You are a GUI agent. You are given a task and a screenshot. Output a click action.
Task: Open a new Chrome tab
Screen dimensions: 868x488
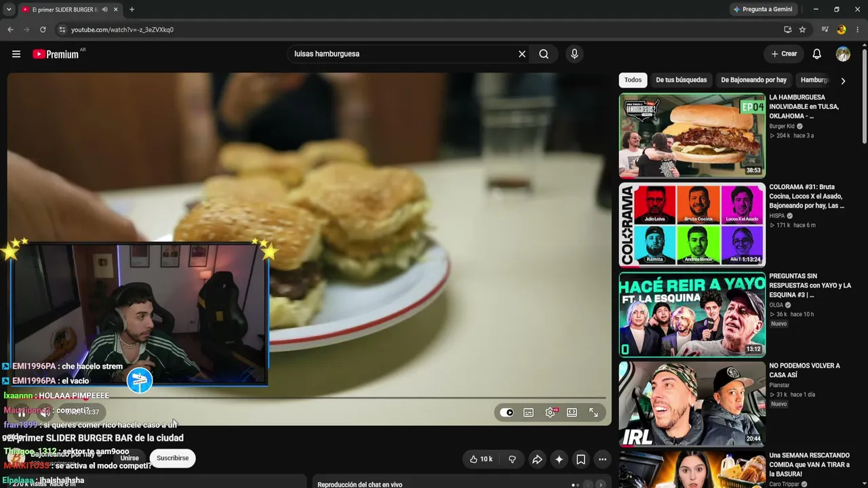click(x=132, y=9)
